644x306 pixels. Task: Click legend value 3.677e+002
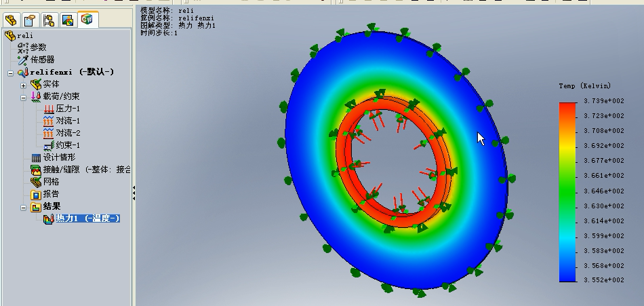(x=604, y=160)
